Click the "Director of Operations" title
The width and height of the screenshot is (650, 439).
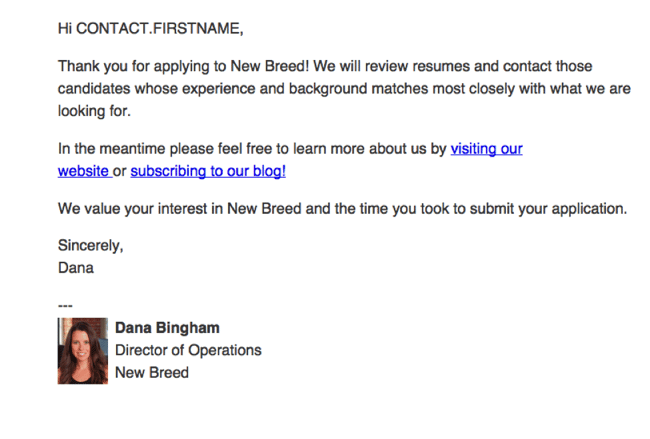click(188, 350)
